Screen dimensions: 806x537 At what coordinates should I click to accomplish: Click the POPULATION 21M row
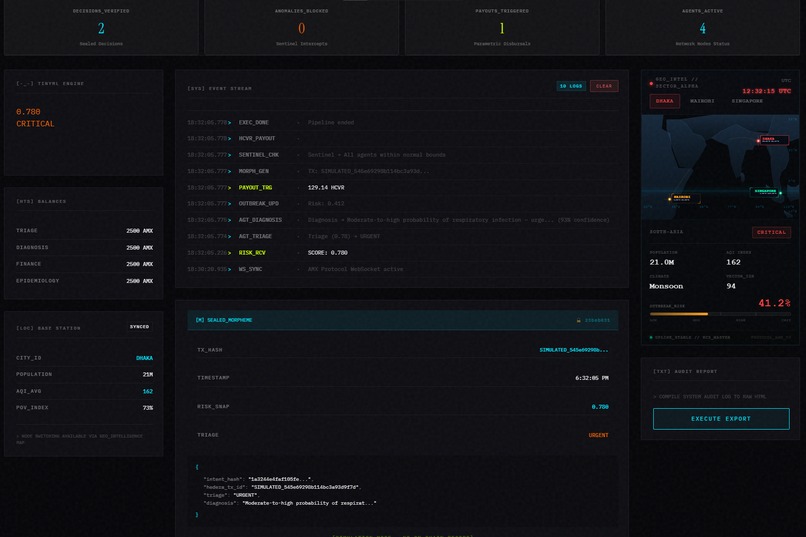(x=84, y=375)
